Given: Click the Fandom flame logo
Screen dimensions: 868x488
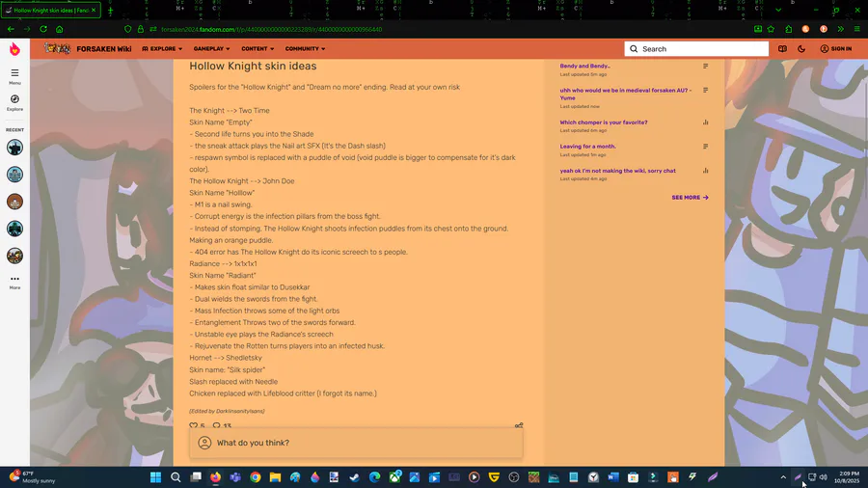Looking at the screenshot, I should [14, 49].
